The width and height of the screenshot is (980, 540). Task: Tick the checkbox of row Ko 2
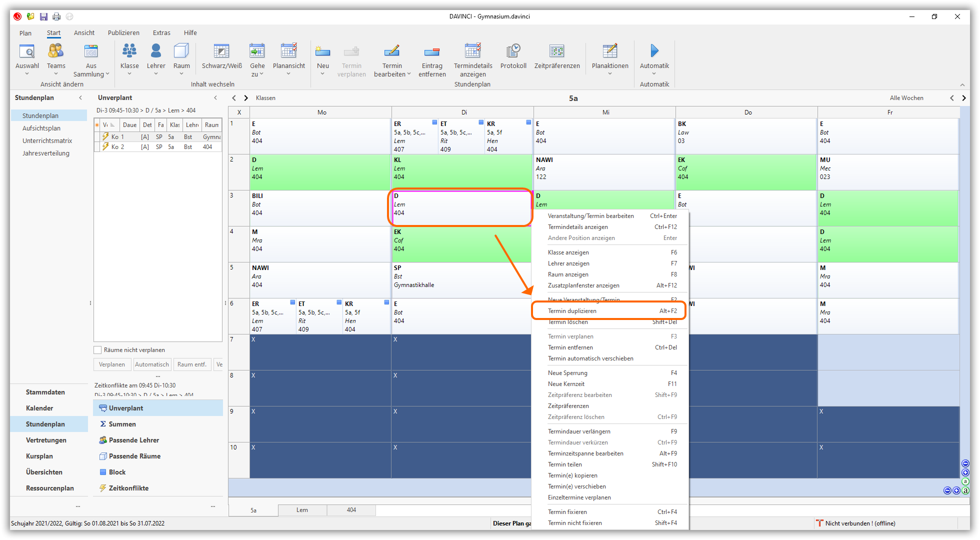click(x=97, y=147)
